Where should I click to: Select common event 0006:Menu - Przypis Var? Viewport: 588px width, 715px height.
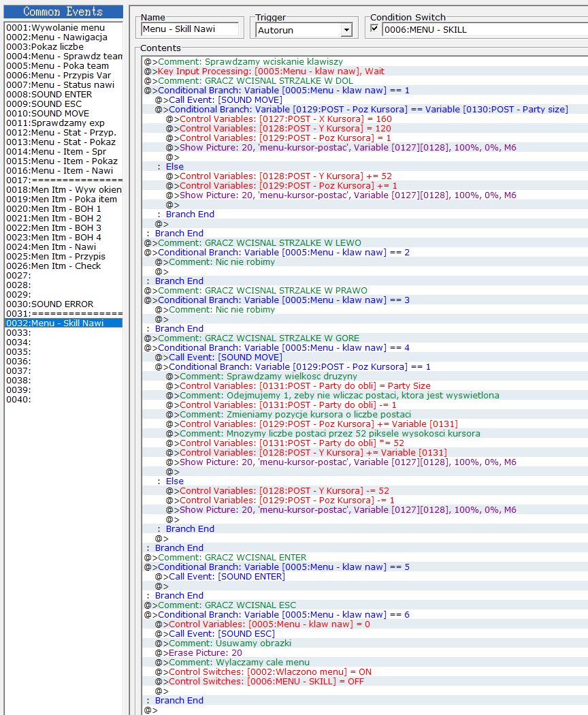[x=63, y=76]
